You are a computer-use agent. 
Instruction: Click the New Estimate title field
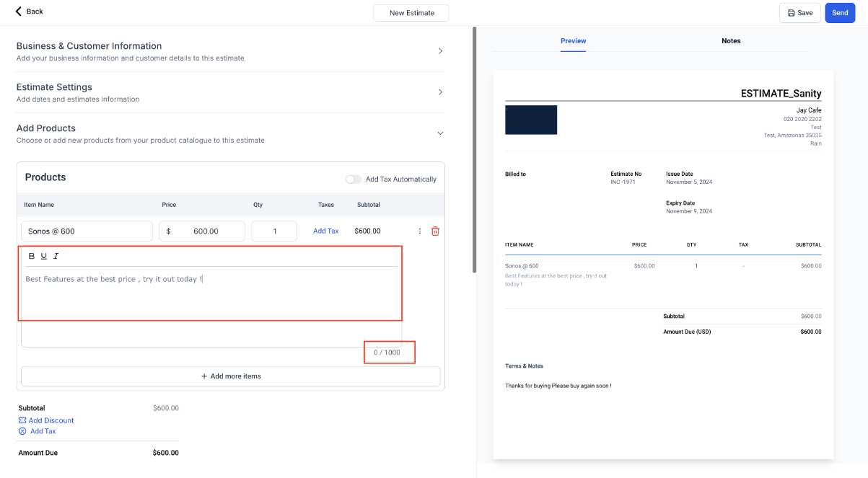click(x=411, y=13)
